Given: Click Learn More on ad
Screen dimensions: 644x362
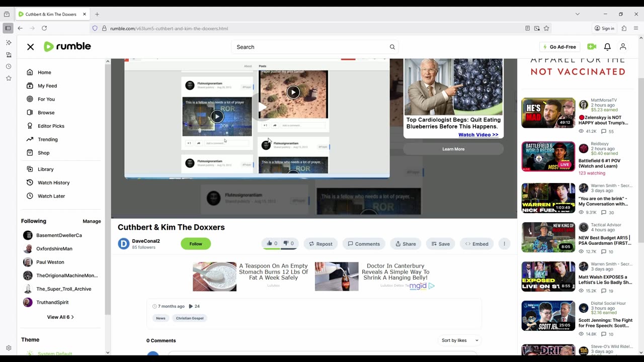Looking at the screenshot, I should coord(453,149).
